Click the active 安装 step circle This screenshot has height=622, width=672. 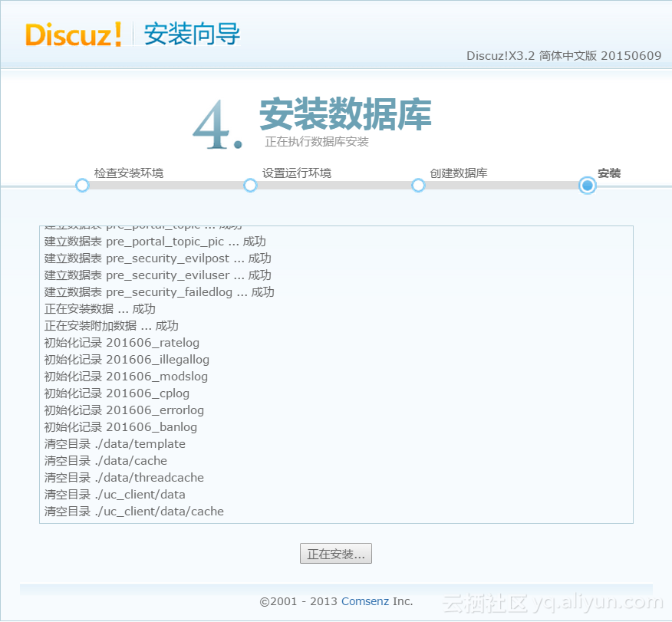point(587,186)
